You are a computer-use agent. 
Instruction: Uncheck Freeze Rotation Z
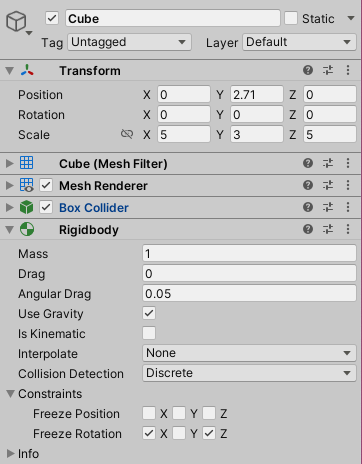coord(209,433)
